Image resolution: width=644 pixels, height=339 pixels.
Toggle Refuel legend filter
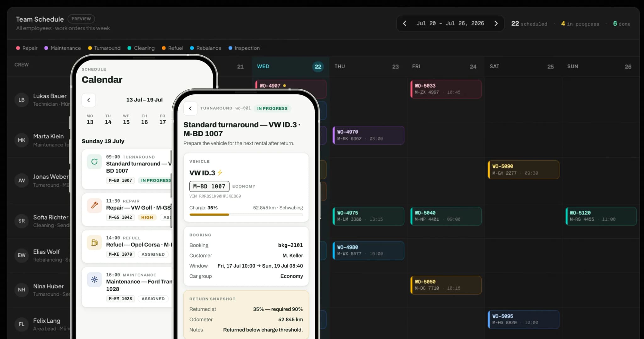(x=173, y=48)
